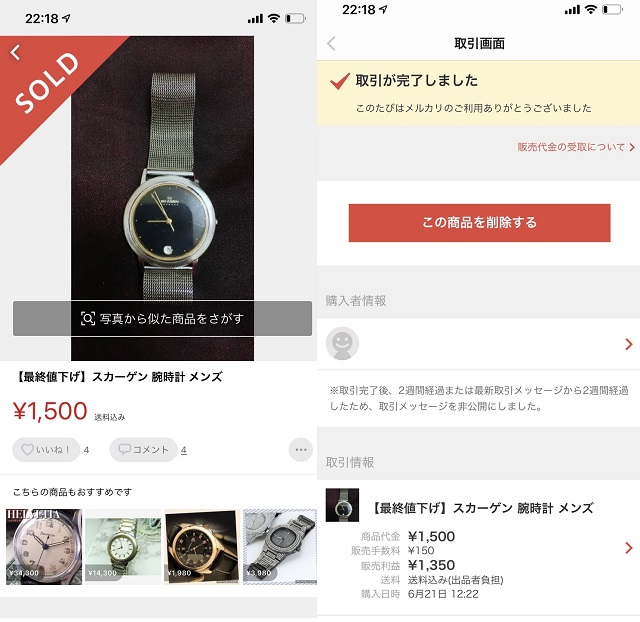Tap the comment count number 4
The height and width of the screenshot is (622, 640).
tap(184, 450)
